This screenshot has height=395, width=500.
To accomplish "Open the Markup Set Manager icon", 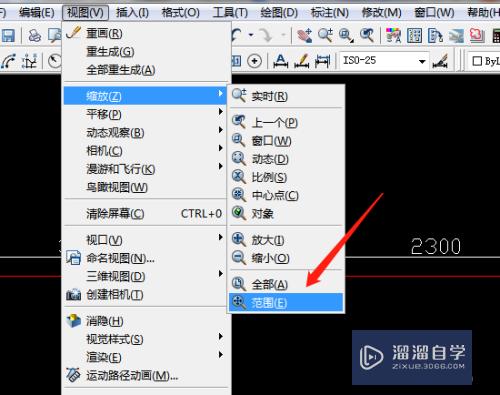I will click(477, 35).
